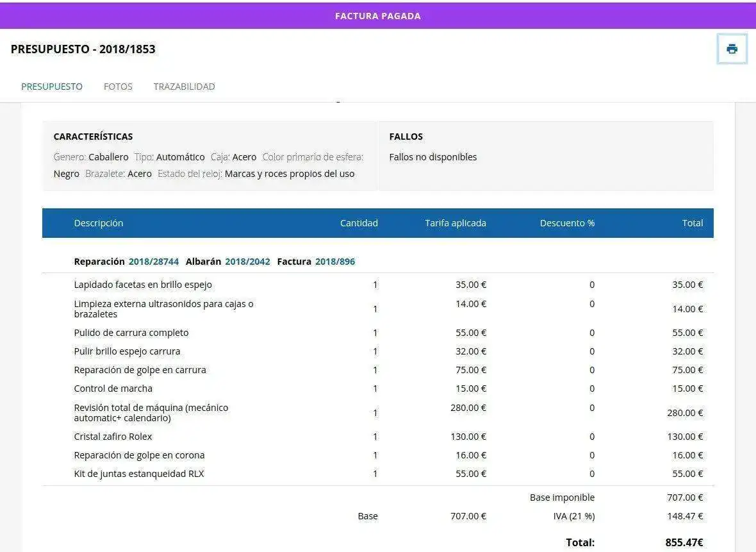Click the 855.47€ grand total amount
Image resolution: width=756 pixels, height=552 pixels.
coord(684,542)
